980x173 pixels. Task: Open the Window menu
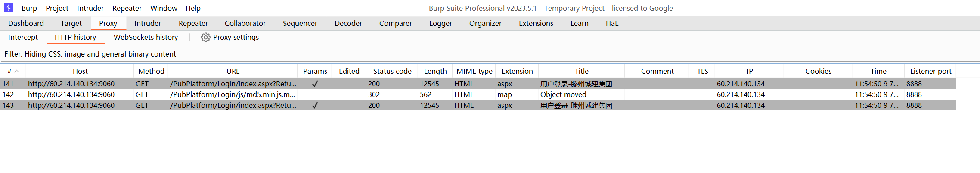pyautogui.click(x=164, y=8)
